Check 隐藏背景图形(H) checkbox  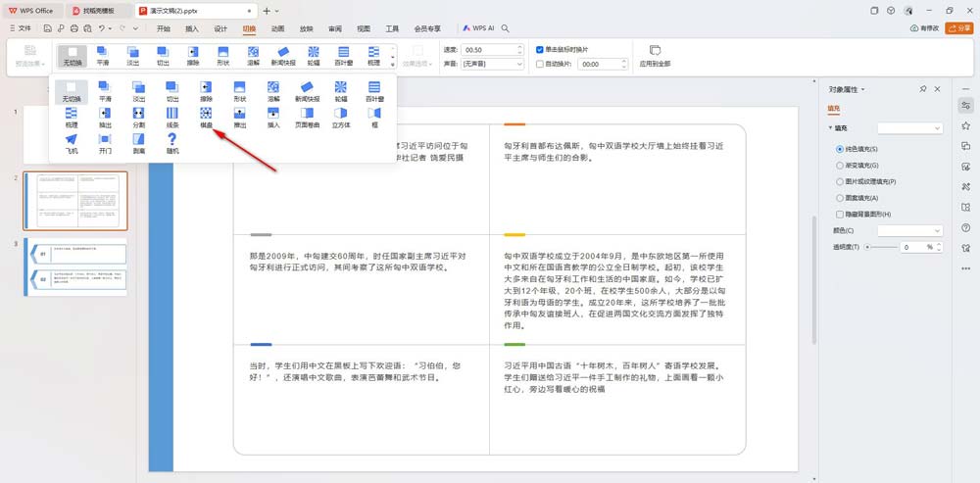[x=840, y=215]
